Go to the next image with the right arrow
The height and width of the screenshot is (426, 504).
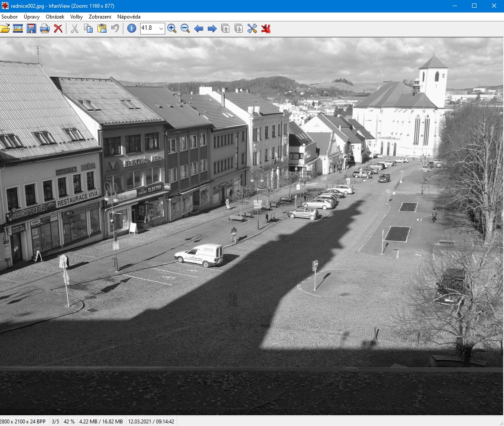(x=212, y=29)
